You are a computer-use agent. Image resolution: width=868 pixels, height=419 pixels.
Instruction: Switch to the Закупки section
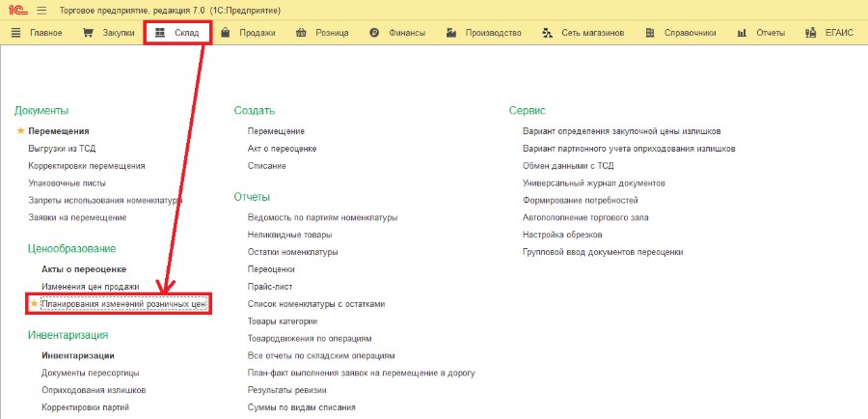click(x=119, y=33)
